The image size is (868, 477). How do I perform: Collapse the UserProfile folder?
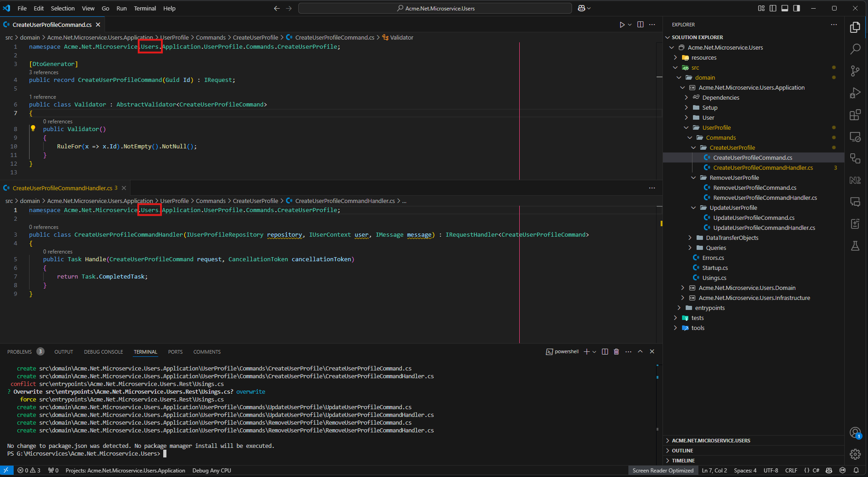pyautogui.click(x=686, y=127)
